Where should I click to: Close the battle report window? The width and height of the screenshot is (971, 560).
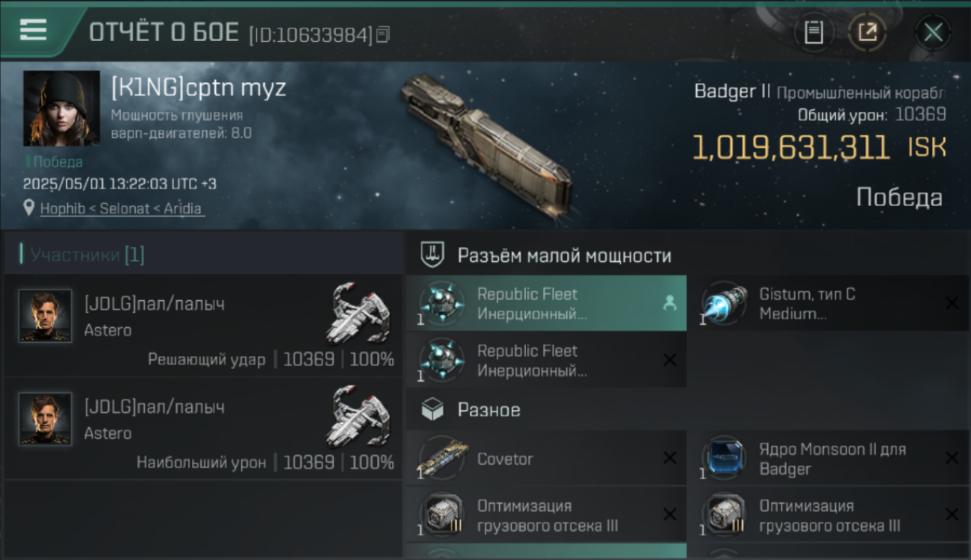tap(933, 32)
